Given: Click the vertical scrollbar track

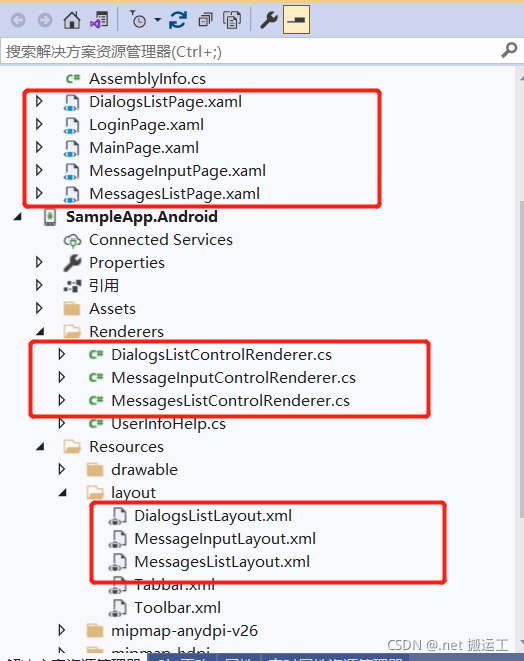Looking at the screenshot, I should pyautogui.click(x=520, y=360).
